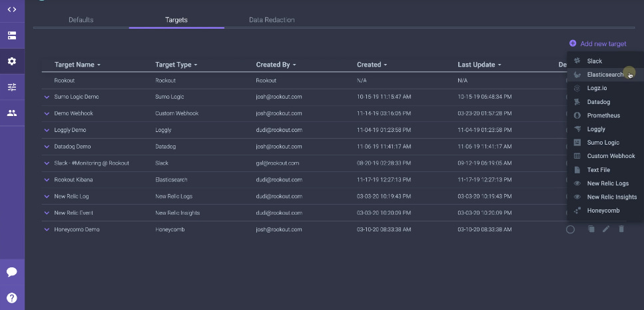The width and height of the screenshot is (644, 310).
Task: Click the Datadog icon in the dropdown
Action: [x=577, y=101]
